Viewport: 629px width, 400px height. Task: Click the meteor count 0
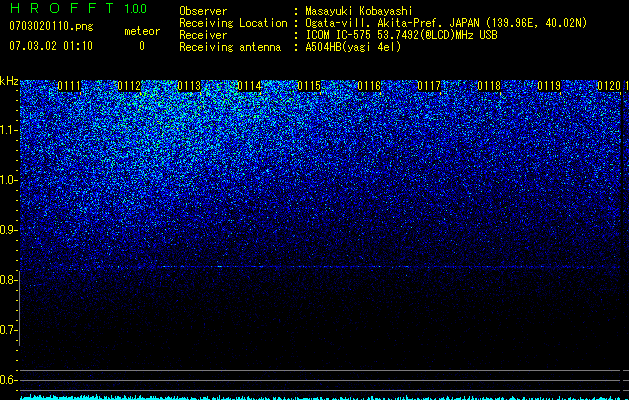pyautogui.click(x=142, y=46)
